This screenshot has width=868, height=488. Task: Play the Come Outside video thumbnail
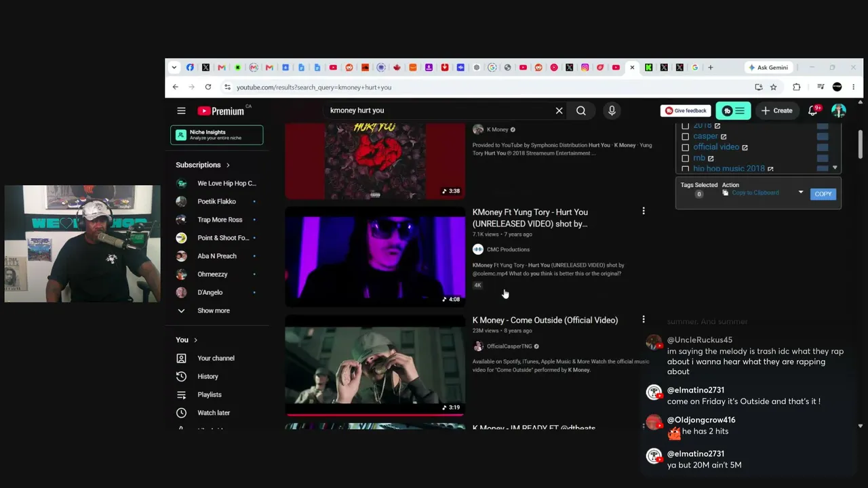pos(375,365)
